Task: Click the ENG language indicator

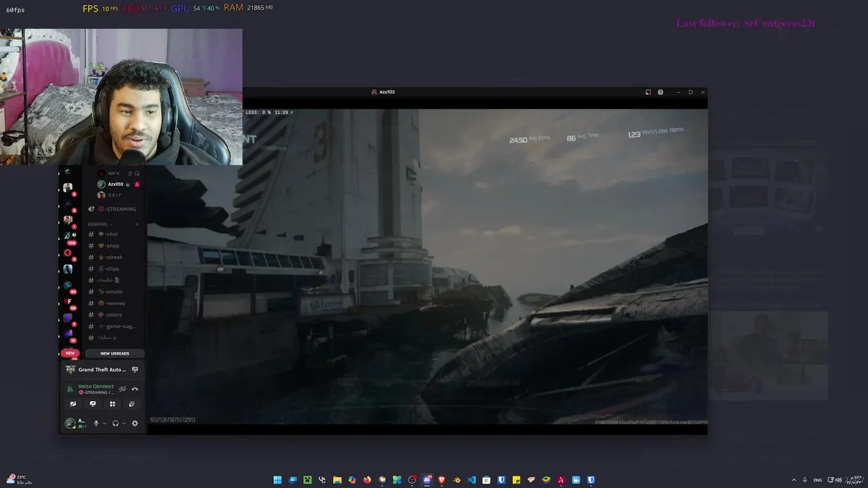Action: point(817,480)
